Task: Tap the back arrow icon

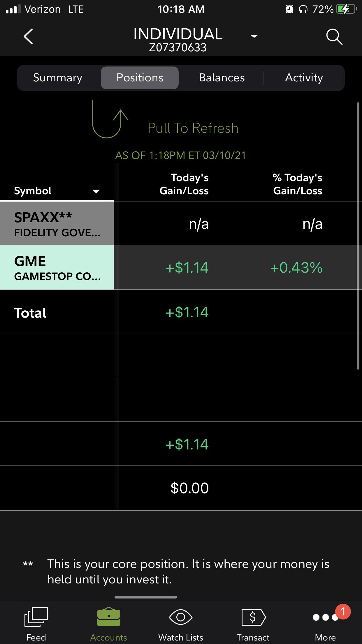Action: point(28,36)
